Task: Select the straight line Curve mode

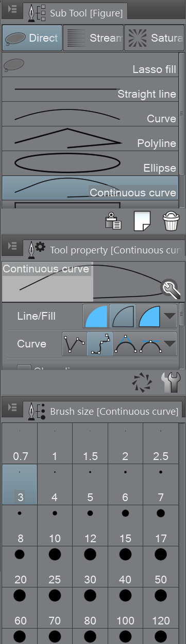Action: tap(75, 344)
